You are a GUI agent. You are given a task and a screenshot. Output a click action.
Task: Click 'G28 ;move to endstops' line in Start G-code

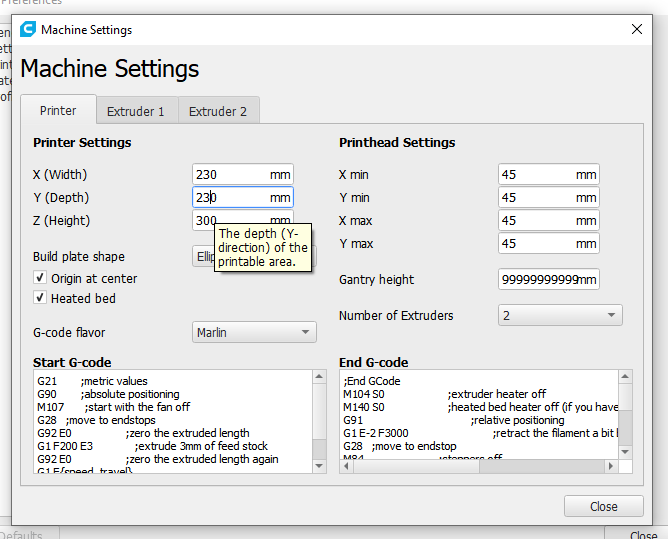click(96, 420)
